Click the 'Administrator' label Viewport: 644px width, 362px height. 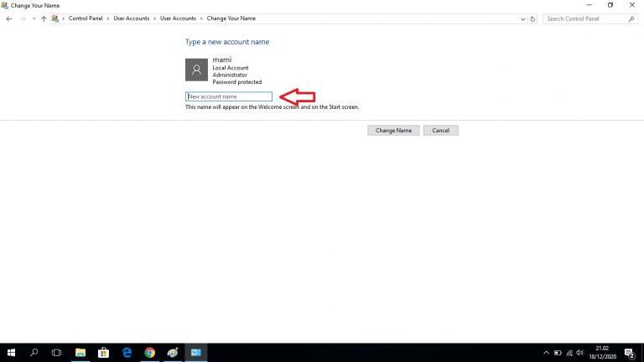click(x=230, y=75)
